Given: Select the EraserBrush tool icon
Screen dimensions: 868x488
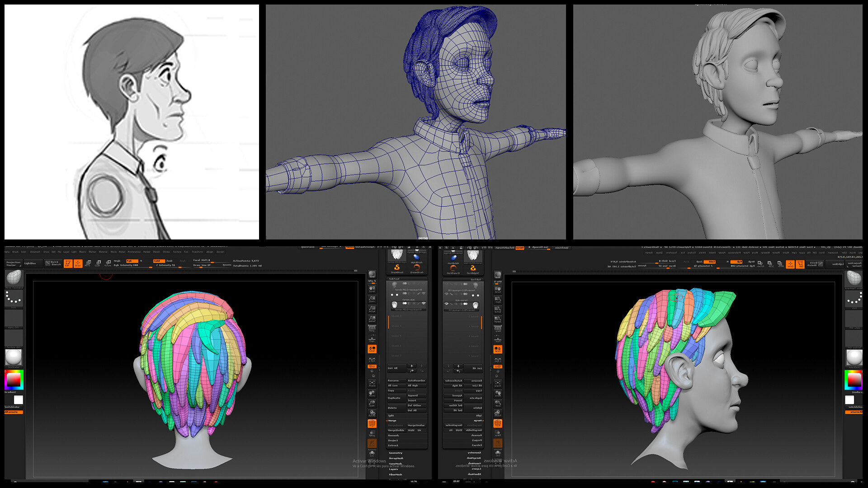Looking at the screenshot, I should coord(416,268).
